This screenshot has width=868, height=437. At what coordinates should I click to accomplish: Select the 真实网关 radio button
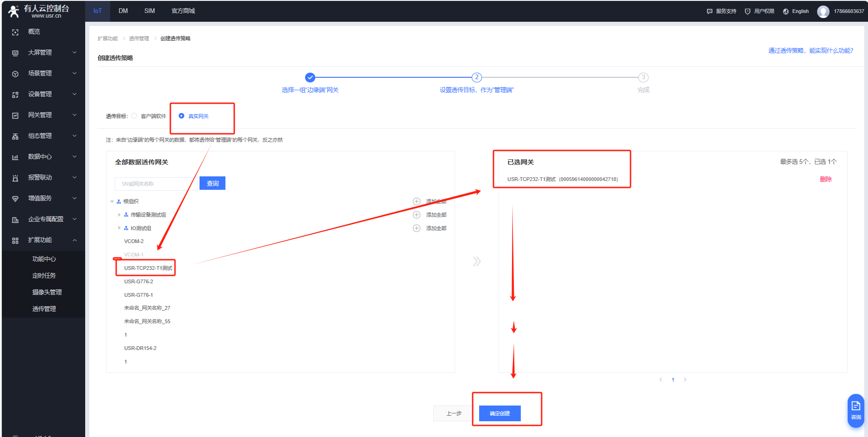181,116
